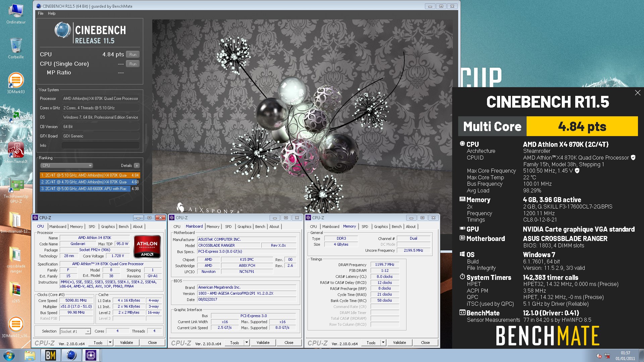The width and height of the screenshot is (644, 362).
Task: Click the muted volume tray icon
Action: pyautogui.click(x=599, y=356)
